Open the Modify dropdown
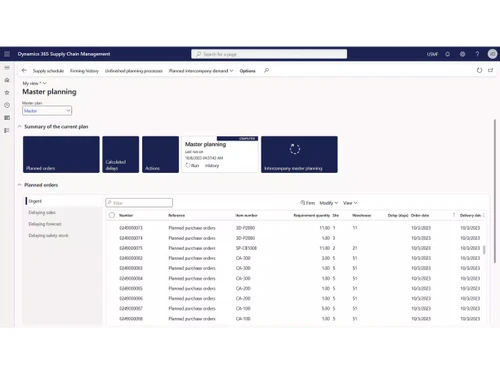The image size is (500, 375). click(x=329, y=203)
